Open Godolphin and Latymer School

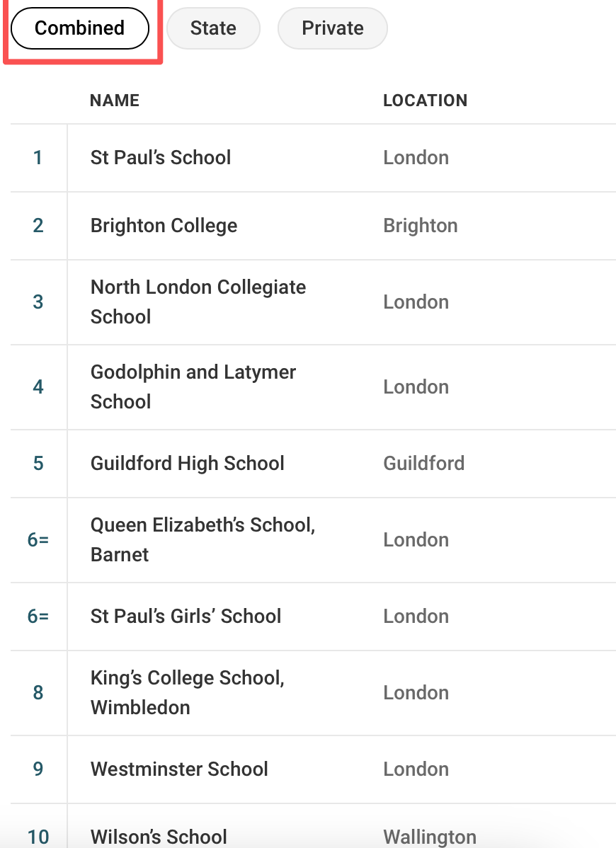tap(193, 386)
